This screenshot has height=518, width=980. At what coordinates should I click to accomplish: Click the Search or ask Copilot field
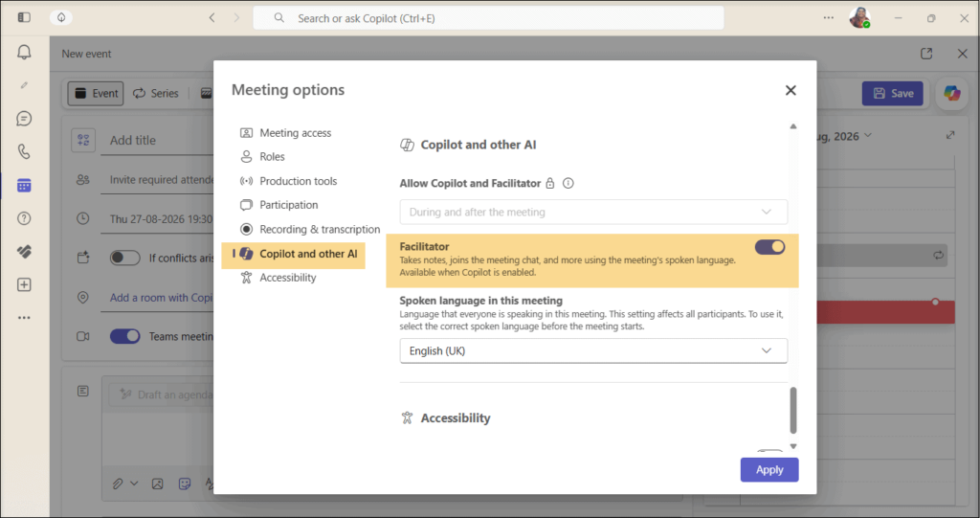tap(488, 18)
